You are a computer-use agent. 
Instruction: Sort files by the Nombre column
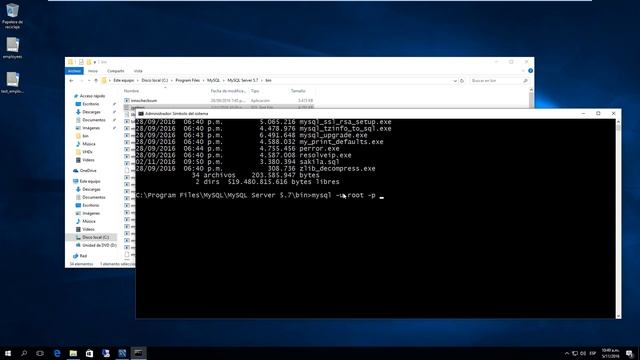pos(131,91)
